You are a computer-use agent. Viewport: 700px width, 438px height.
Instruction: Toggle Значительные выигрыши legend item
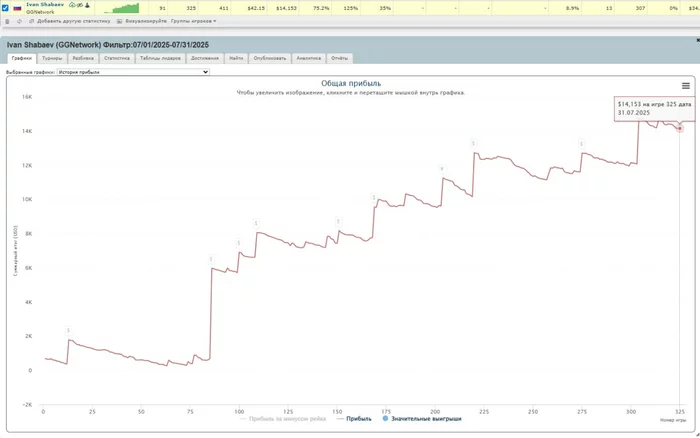coord(422,419)
